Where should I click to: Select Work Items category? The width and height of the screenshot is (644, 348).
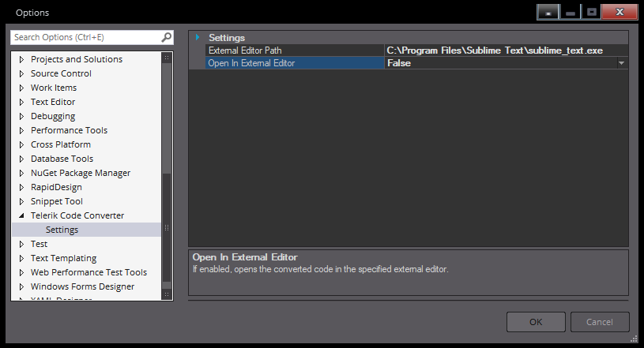click(x=54, y=88)
